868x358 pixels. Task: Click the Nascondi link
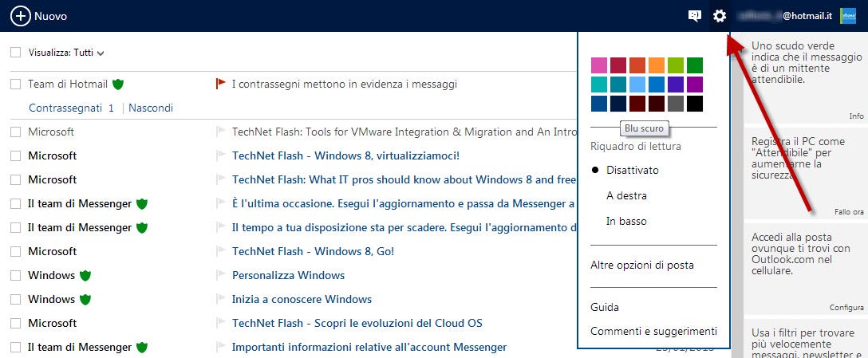click(151, 108)
